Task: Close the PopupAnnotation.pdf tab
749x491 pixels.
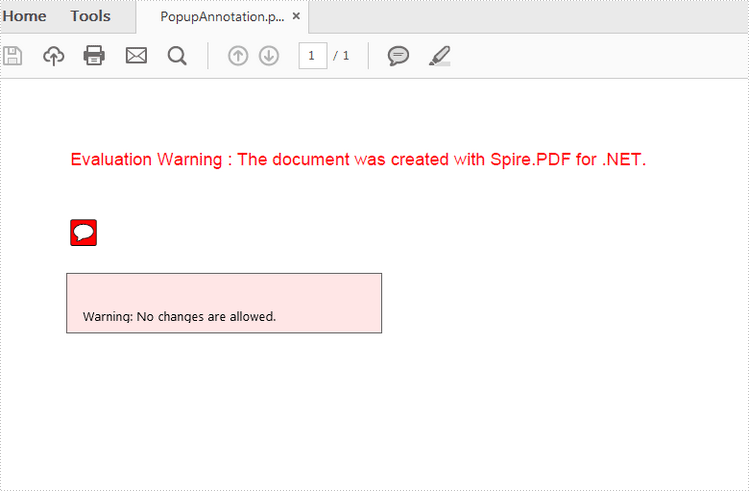Action: (x=296, y=16)
